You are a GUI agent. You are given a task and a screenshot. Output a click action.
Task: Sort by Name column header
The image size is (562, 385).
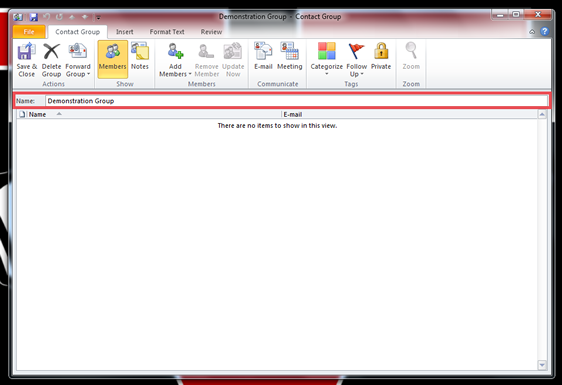click(x=154, y=114)
